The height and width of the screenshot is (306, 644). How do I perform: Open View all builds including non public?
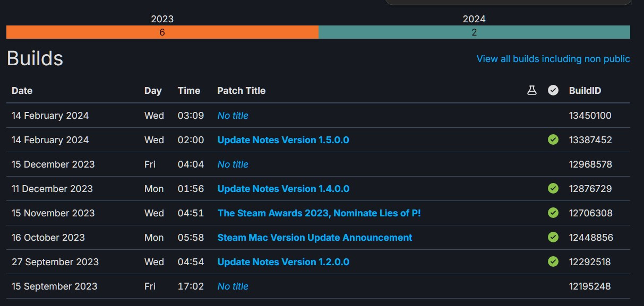pyautogui.click(x=553, y=59)
